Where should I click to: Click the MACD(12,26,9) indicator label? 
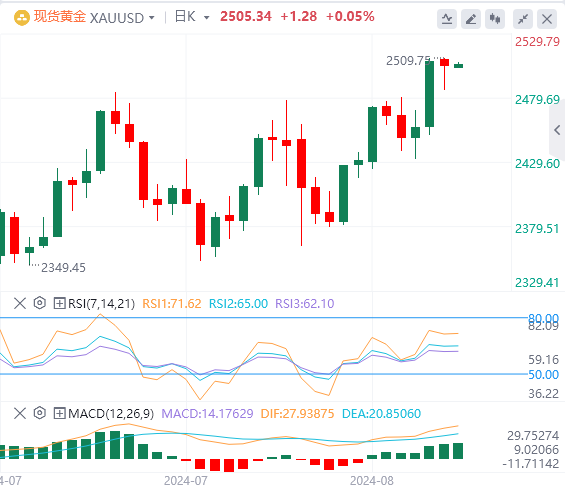tap(111, 414)
